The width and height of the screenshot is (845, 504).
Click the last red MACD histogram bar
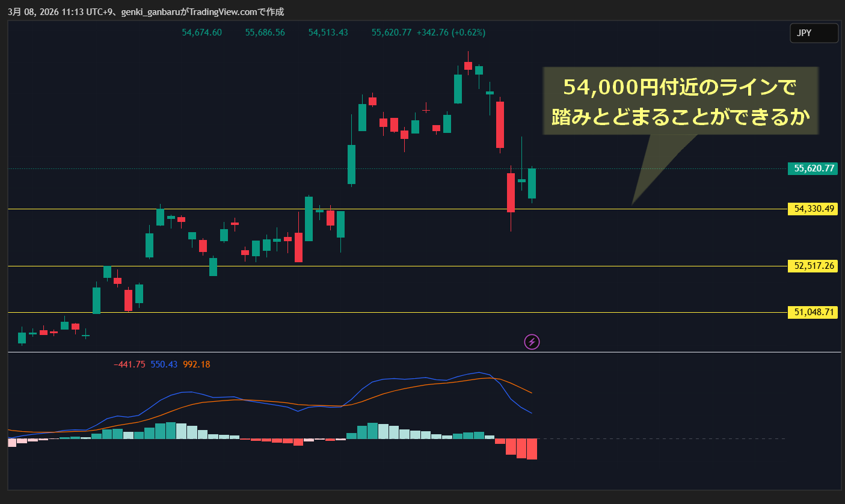coord(532,449)
